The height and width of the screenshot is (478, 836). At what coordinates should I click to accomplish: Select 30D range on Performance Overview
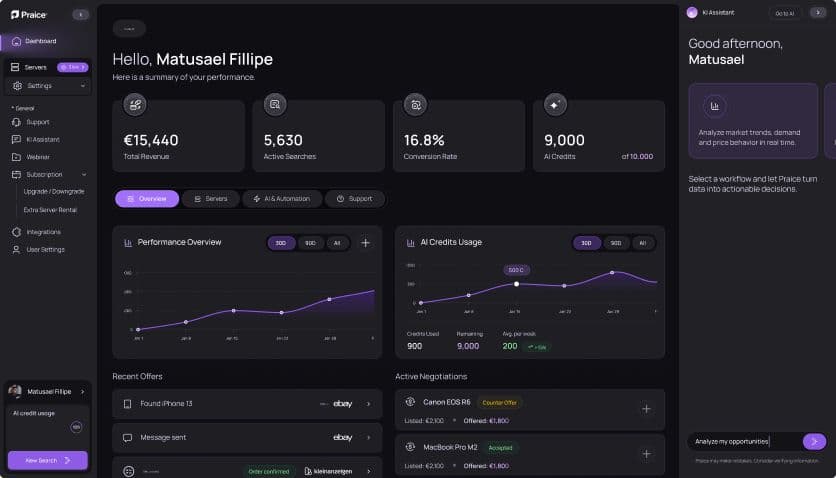tap(281, 243)
